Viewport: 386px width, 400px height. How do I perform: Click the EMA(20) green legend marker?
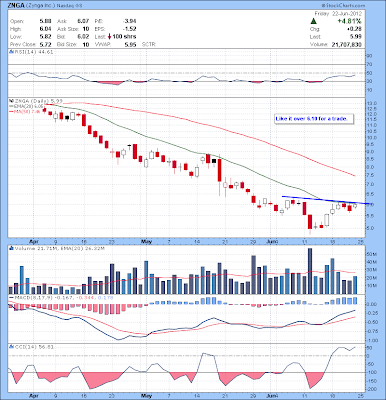pos(11,106)
